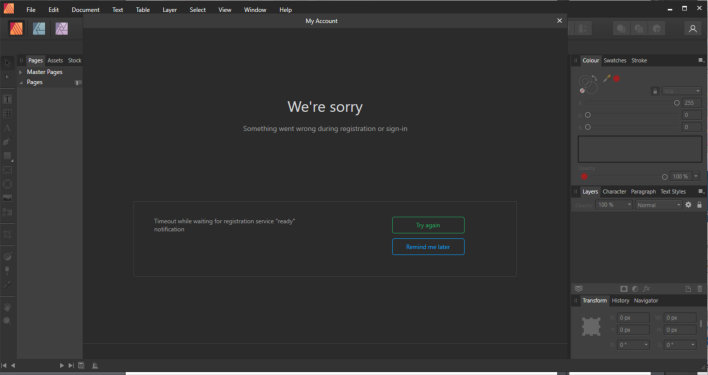Open the Table menu
This screenshot has width=708, height=375.
tap(143, 9)
